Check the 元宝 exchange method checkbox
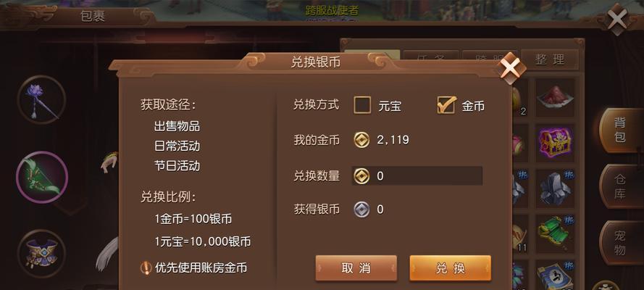 click(x=362, y=105)
